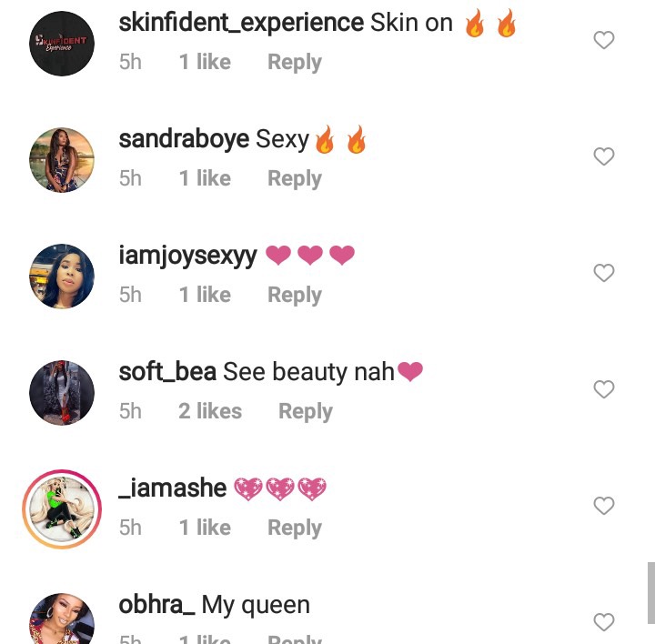The height and width of the screenshot is (644, 655).
Task: Like obhra_'s 'My queen' comment
Action: pyautogui.click(x=604, y=622)
